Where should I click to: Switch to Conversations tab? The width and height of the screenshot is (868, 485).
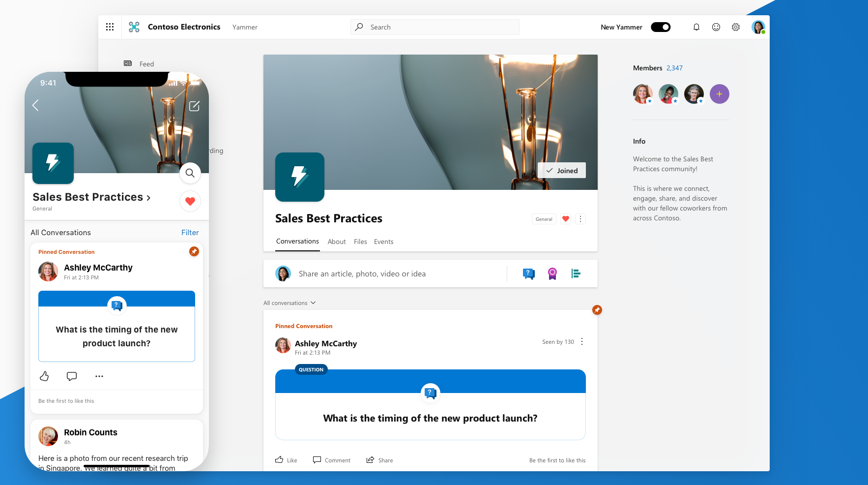pyautogui.click(x=297, y=242)
